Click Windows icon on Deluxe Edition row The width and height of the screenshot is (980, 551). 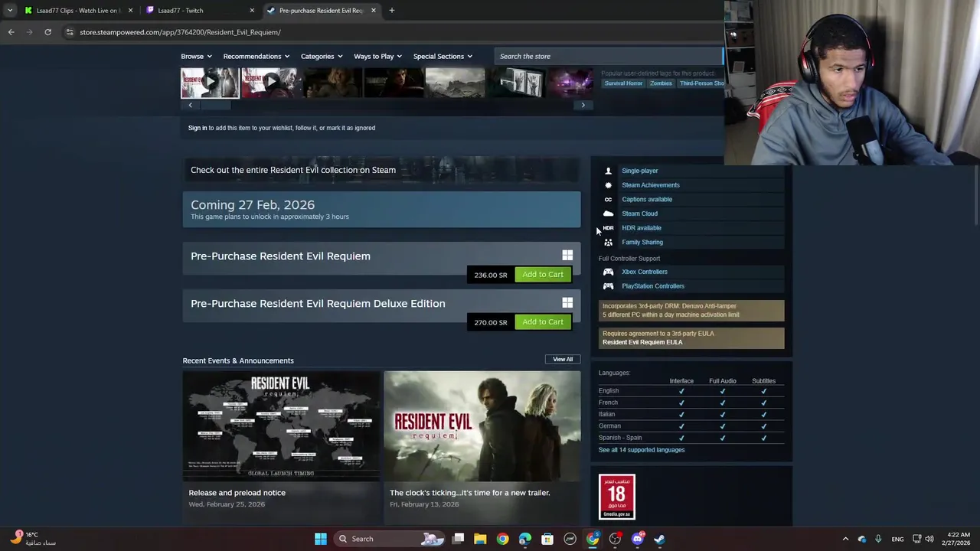coord(567,303)
